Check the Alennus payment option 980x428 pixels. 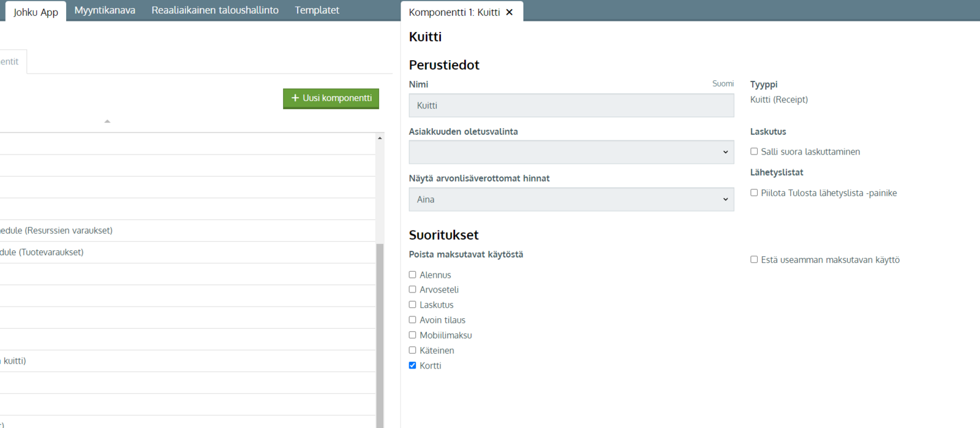[412, 275]
